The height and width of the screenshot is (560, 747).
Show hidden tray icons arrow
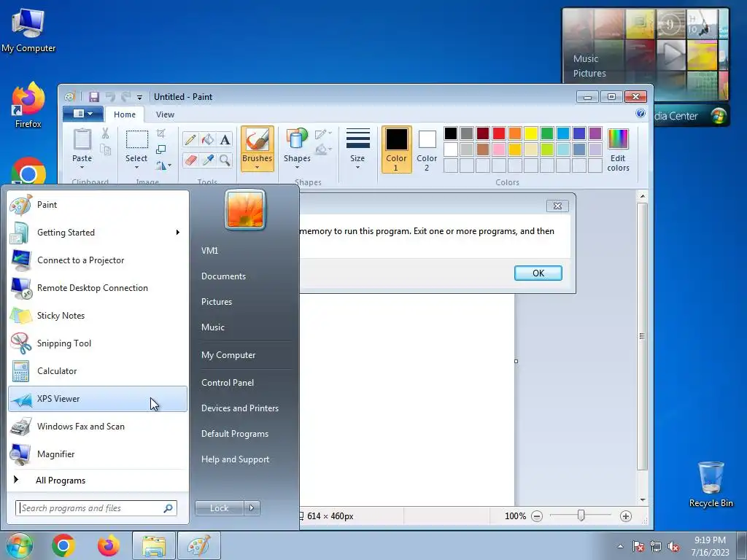(620, 547)
